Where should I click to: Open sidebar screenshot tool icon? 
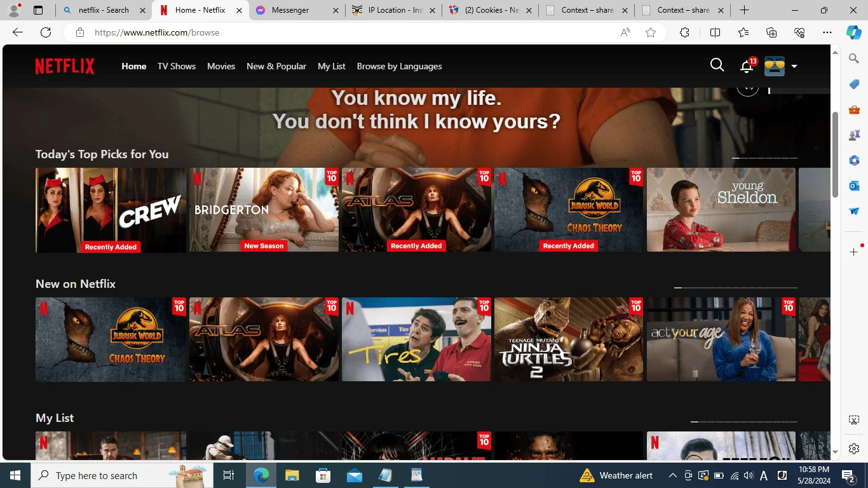(854, 420)
